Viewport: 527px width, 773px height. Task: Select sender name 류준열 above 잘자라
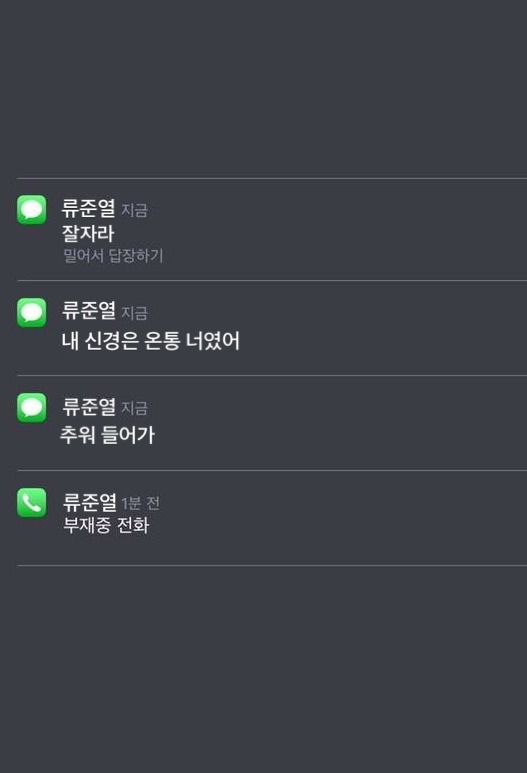(x=89, y=209)
